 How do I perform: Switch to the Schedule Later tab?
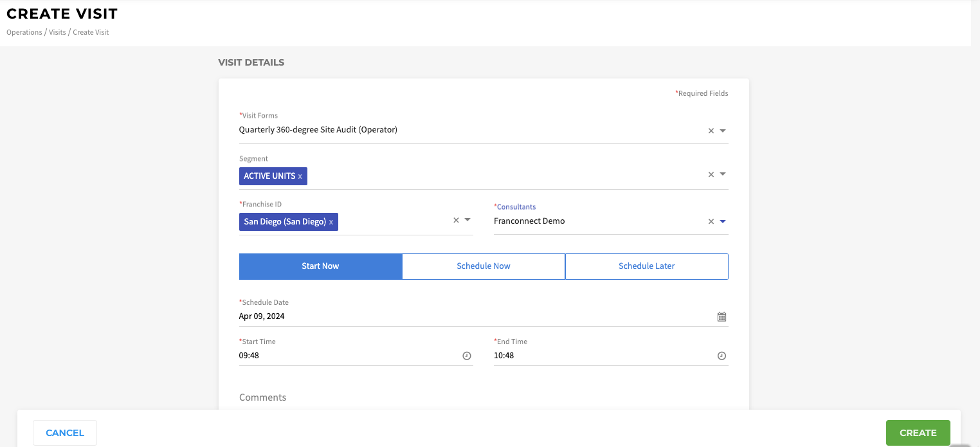tap(647, 266)
